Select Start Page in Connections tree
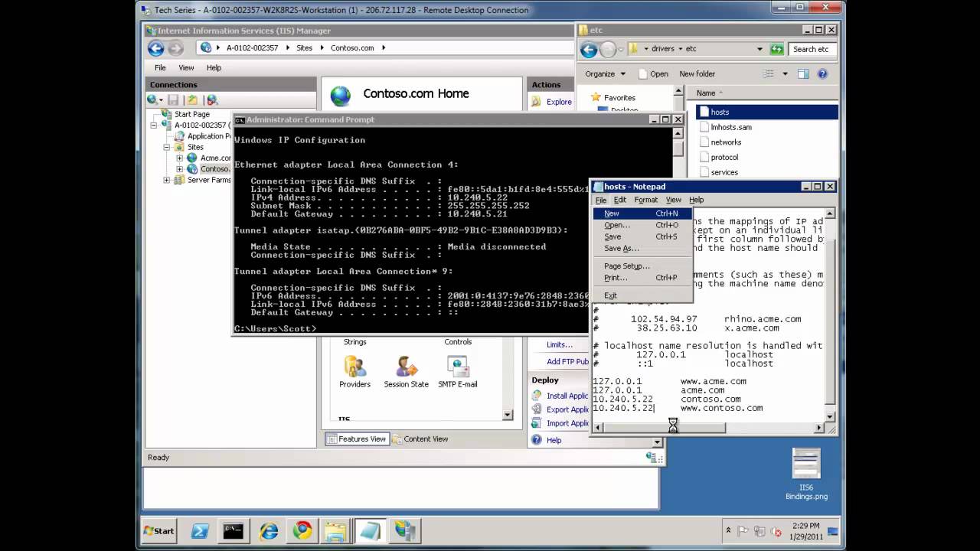The width and height of the screenshot is (980, 551). [191, 114]
